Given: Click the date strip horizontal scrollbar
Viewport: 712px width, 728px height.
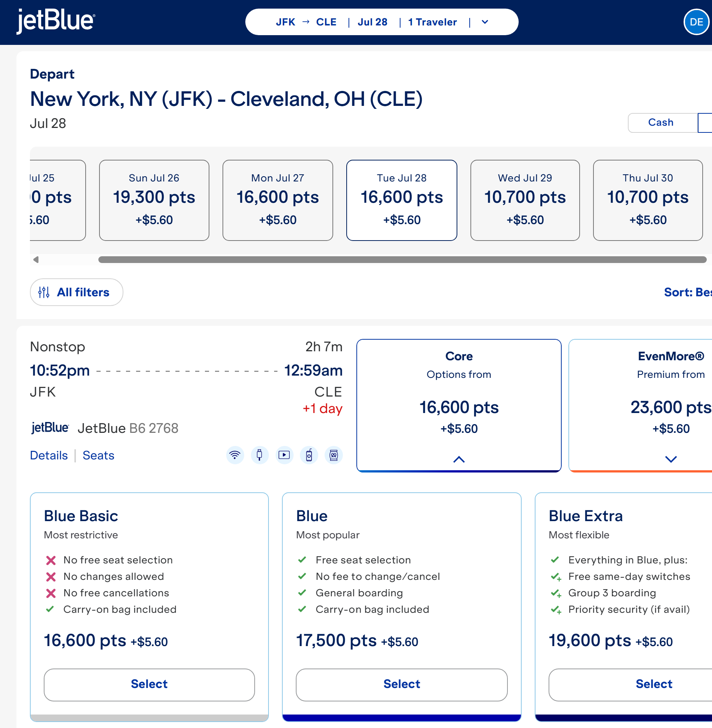Looking at the screenshot, I should 402,260.
